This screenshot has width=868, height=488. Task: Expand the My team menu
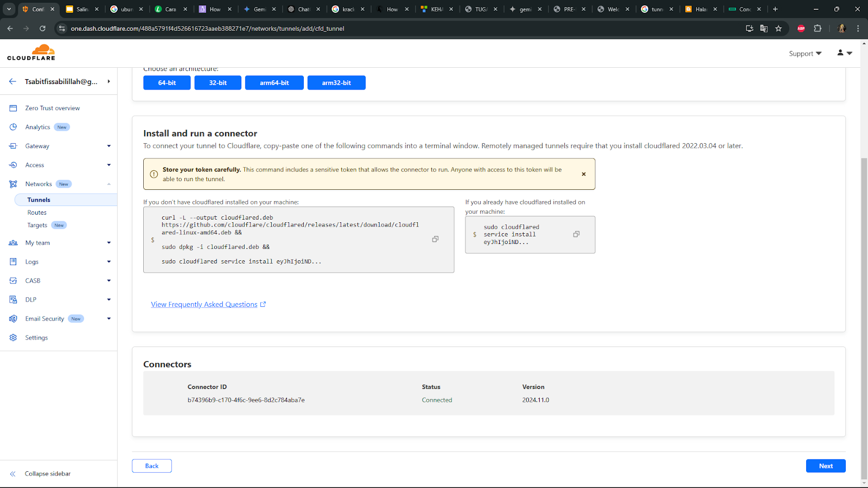coord(108,243)
